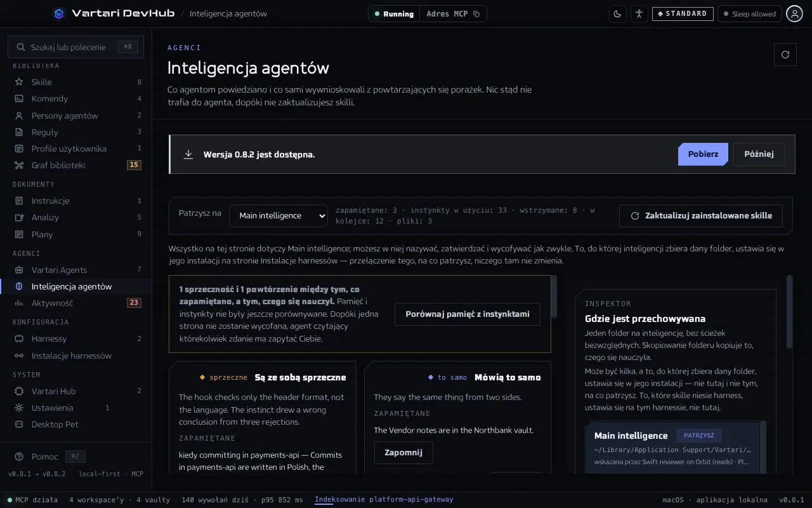
Task: Download version 0.8.2 with Pobierz
Action: (x=703, y=154)
